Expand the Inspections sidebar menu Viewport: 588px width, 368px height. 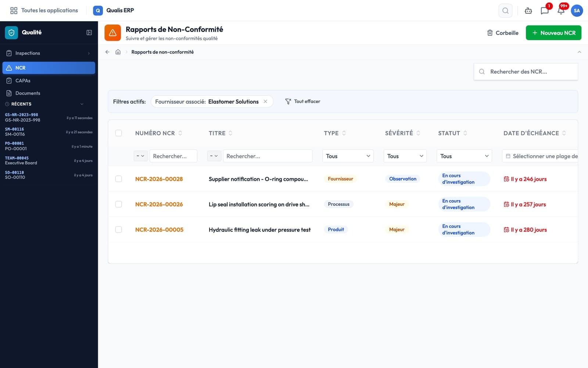[49, 53]
